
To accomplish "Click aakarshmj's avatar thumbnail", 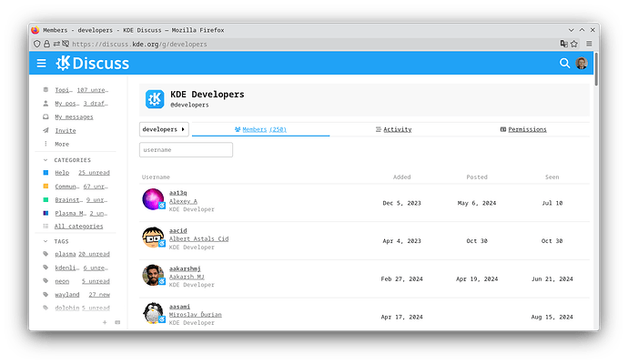I will point(153,275).
